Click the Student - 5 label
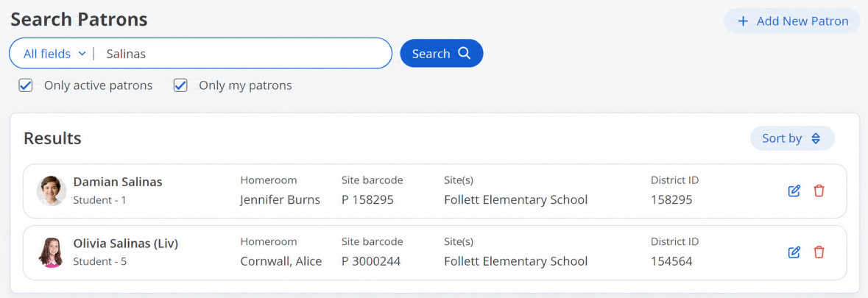Viewport: 868px width, 298px height. 99,261
